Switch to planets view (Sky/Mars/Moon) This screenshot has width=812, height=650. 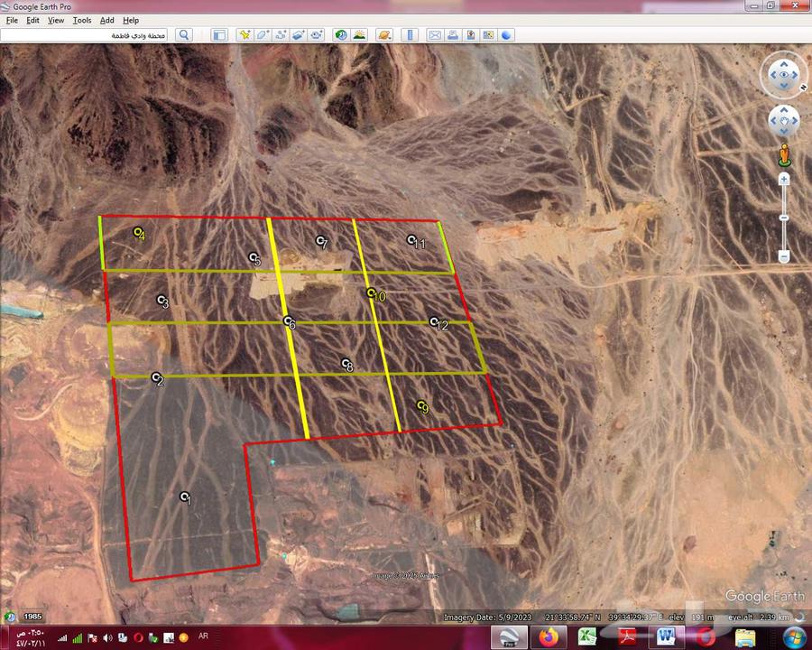[x=385, y=35]
